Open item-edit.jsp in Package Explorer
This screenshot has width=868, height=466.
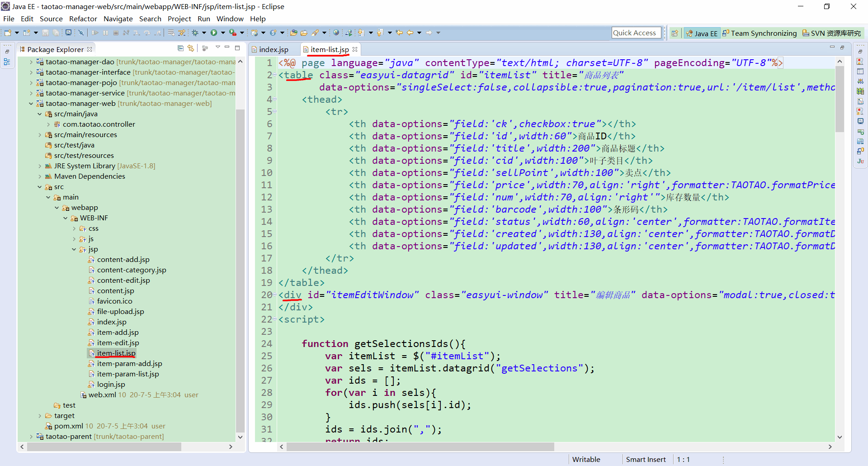pos(118,343)
